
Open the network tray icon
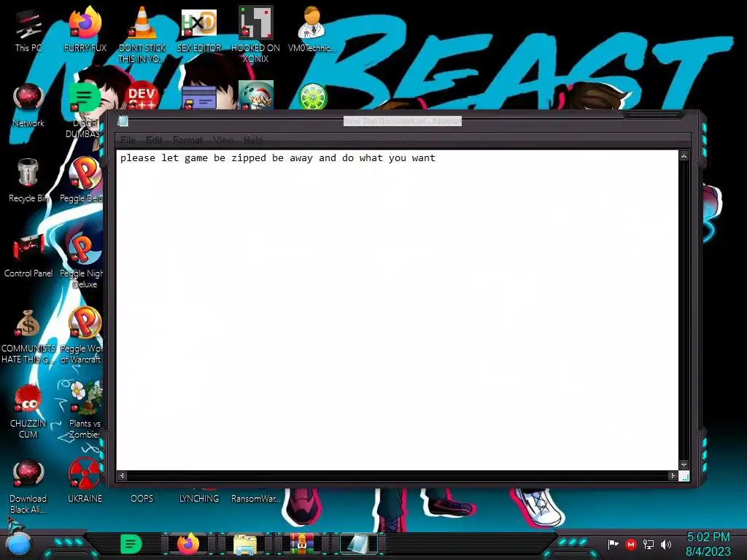[x=649, y=544]
